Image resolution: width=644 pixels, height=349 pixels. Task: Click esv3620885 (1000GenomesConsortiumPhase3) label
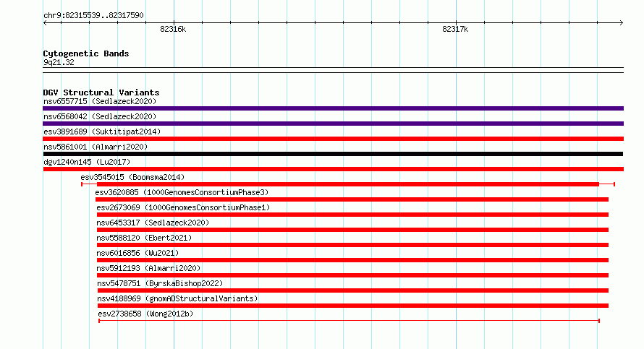182,192
